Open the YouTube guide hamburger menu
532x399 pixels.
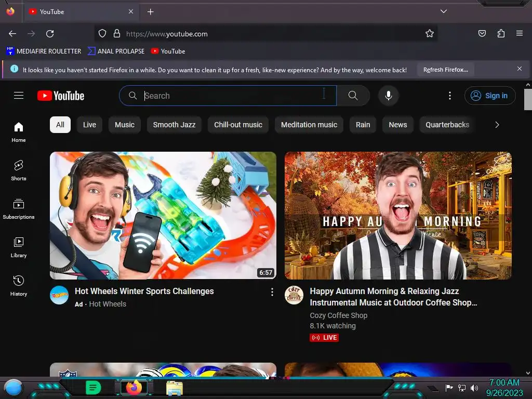click(x=19, y=96)
